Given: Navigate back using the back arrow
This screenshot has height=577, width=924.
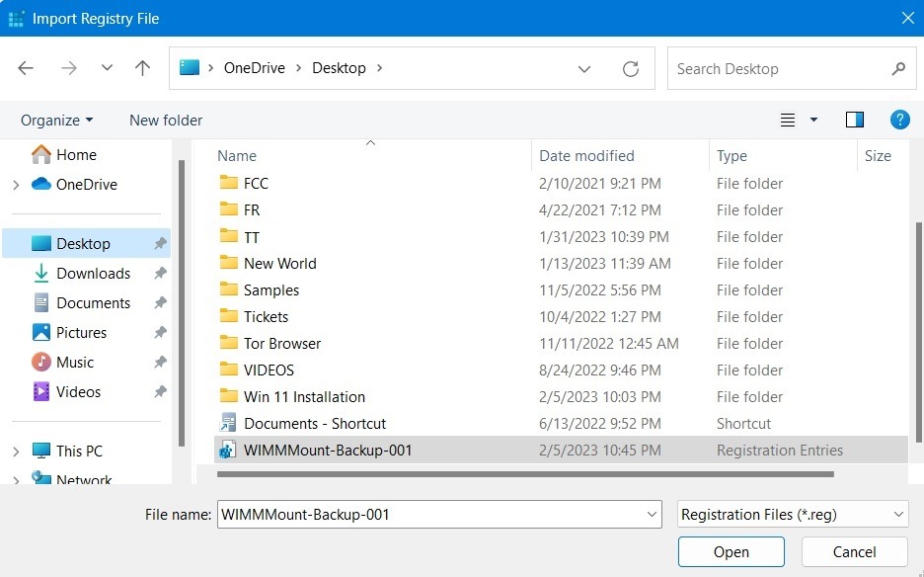Looking at the screenshot, I should point(26,67).
